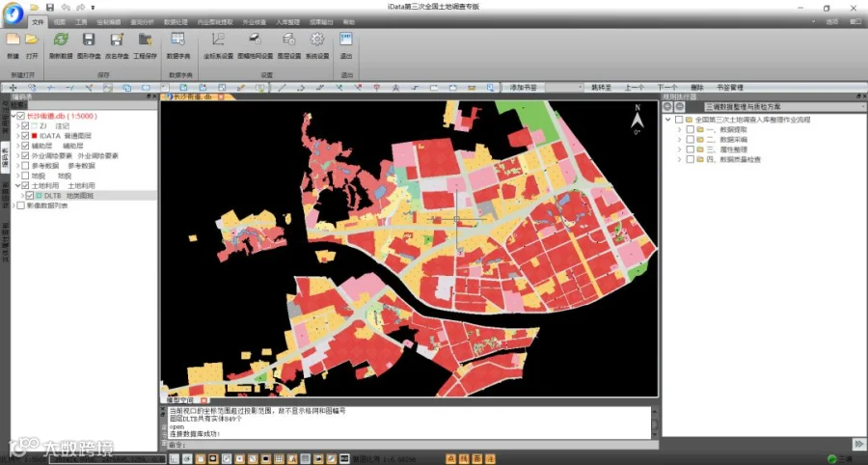Open the 数据字典 data dictionary
The height and width of the screenshot is (465, 868).
pyautogui.click(x=177, y=41)
